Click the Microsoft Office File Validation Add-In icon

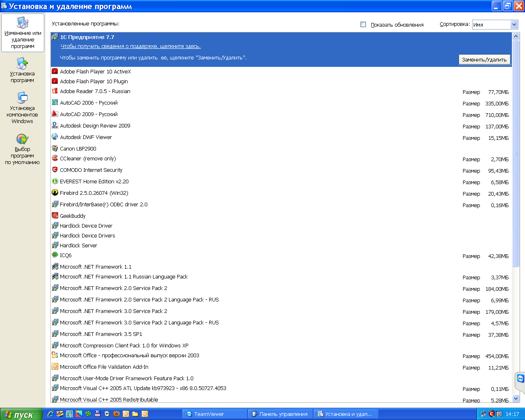point(55,367)
